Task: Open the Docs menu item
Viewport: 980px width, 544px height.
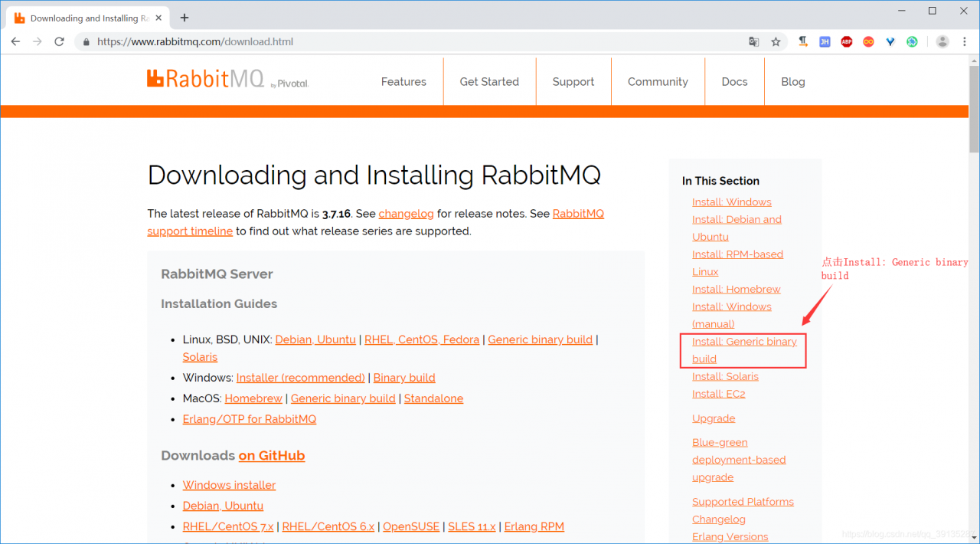Action: (x=734, y=82)
